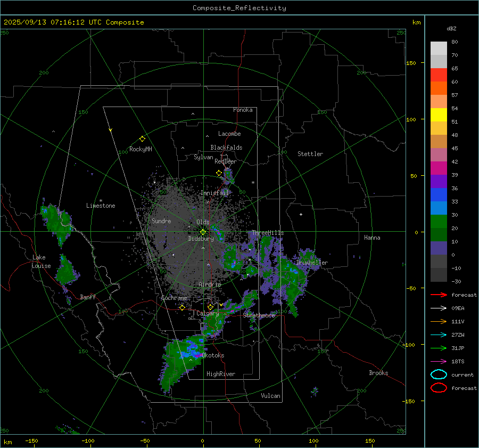Click the HighRiver city label
Image resolution: width=479 pixels, height=448 pixels.
pyautogui.click(x=221, y=374)
